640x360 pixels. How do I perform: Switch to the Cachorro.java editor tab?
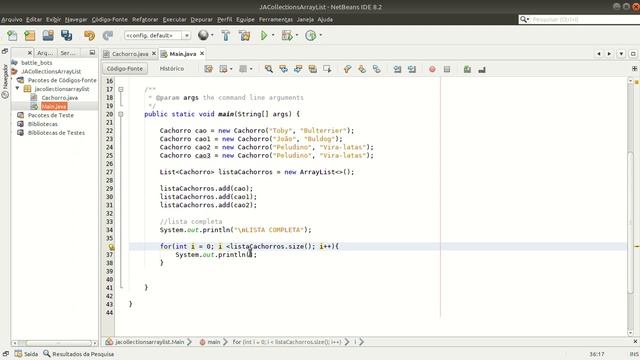tap(130, 53)
